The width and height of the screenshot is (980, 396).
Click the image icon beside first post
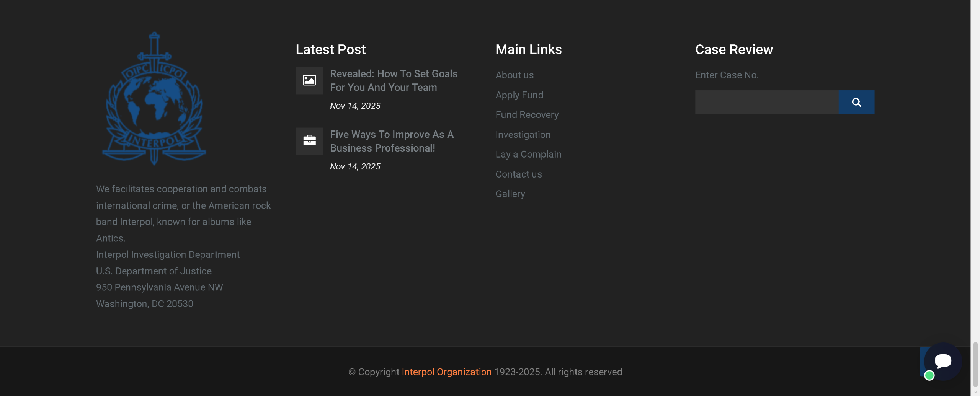pyautogui.click(x=309, y=80)
